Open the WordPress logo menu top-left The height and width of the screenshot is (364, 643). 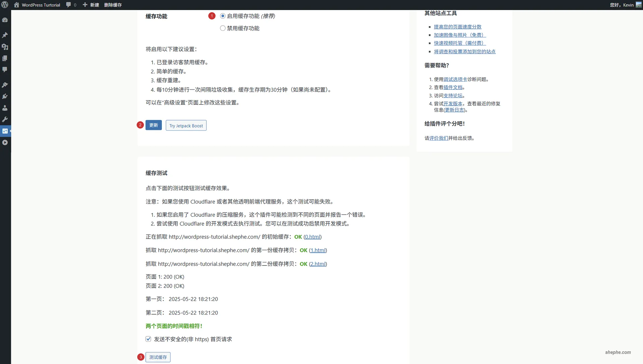coord(5,5)
